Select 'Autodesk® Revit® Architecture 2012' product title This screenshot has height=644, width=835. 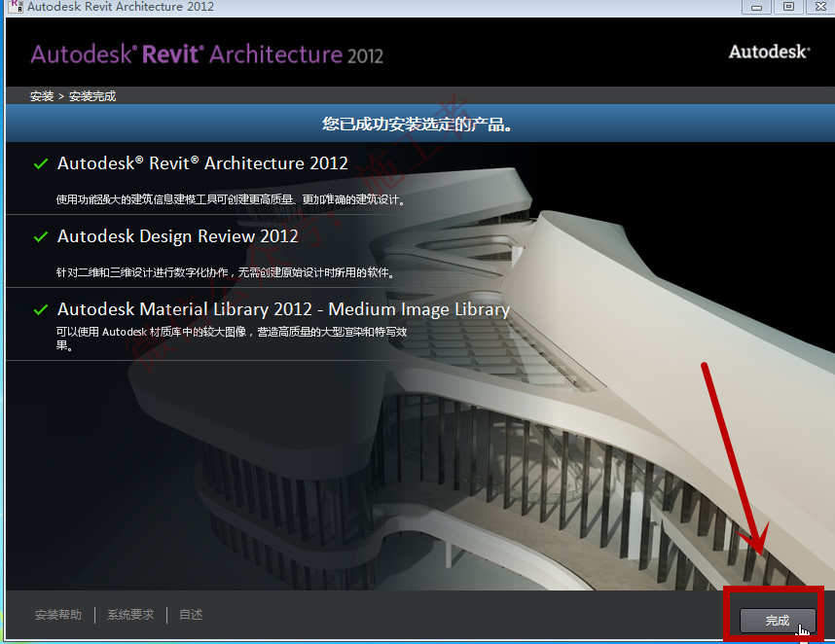(x=202, y=162)
